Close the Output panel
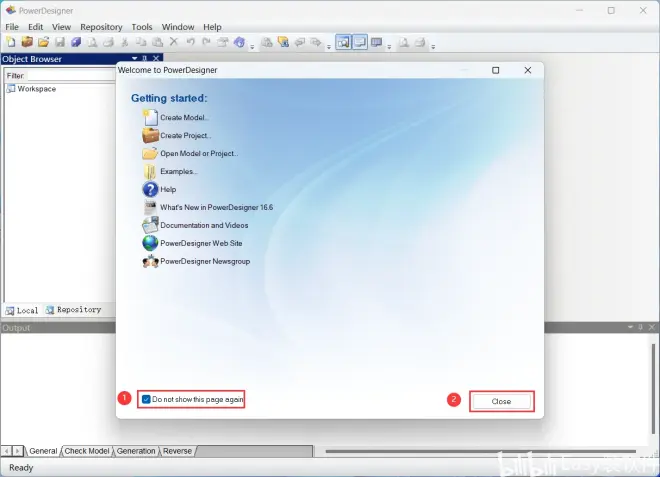The height and width of the screenshot is (477, 660). click(652, 327)
